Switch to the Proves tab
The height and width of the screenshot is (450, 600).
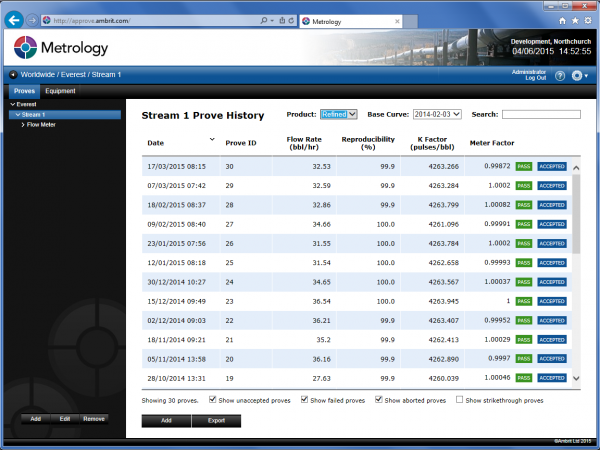[x=24, y=91]
